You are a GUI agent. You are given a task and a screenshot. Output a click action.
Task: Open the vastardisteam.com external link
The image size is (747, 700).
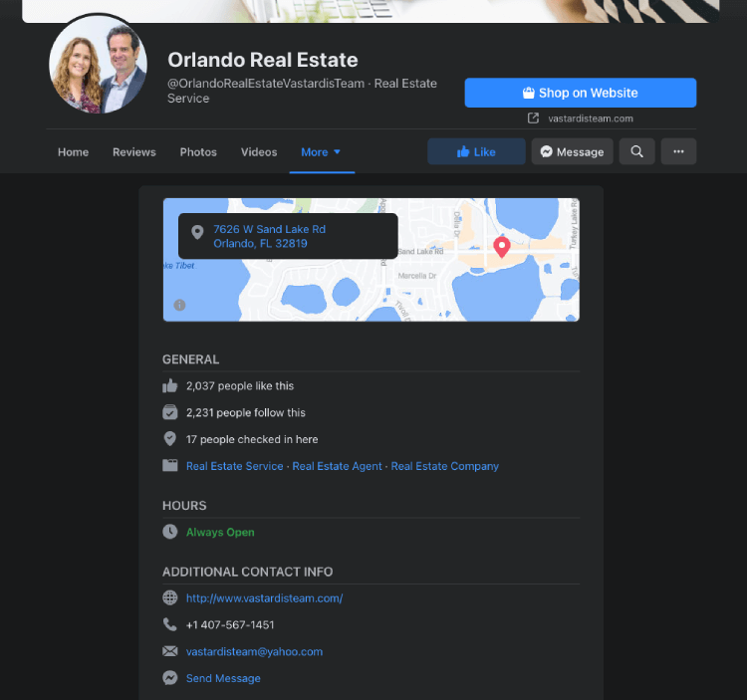[x=590, y=118]
